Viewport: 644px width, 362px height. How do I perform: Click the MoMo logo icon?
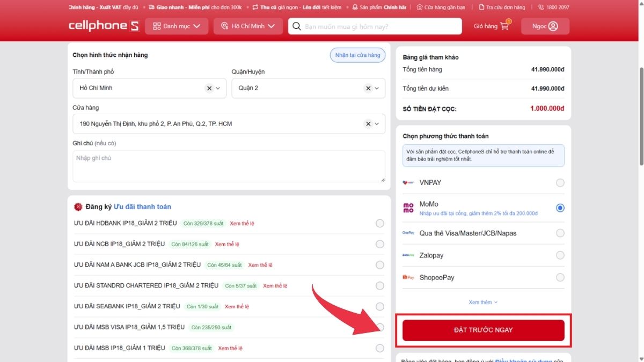pyautogui.click(x=408, y=208)
